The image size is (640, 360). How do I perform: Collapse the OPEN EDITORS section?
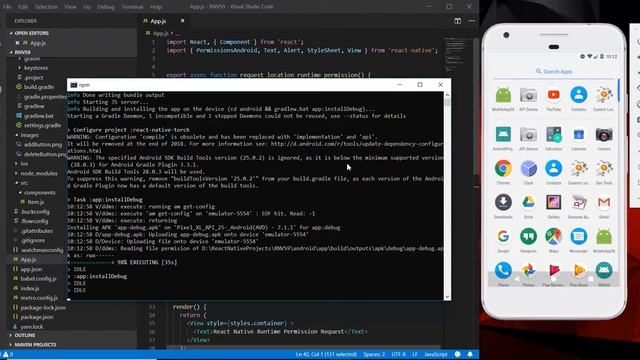coord(31,33)
